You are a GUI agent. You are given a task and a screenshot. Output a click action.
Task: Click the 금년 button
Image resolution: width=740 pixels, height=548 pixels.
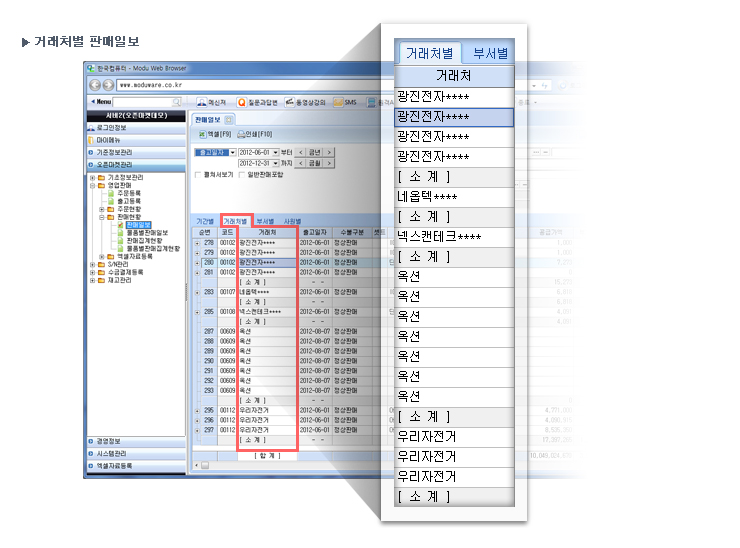click(x=315, y=152)
